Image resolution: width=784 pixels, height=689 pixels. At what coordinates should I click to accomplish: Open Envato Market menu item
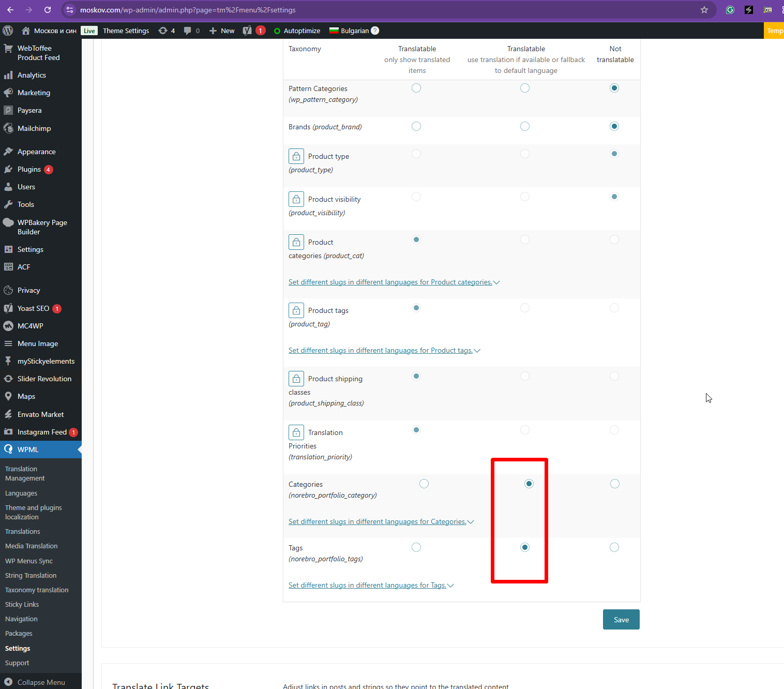pos(40,414)
